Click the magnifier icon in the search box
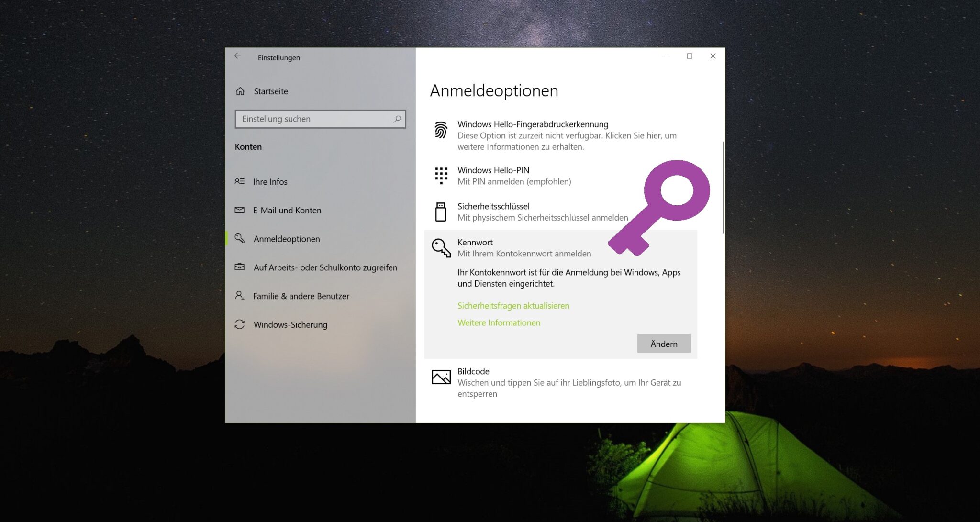 pos(397,119)
